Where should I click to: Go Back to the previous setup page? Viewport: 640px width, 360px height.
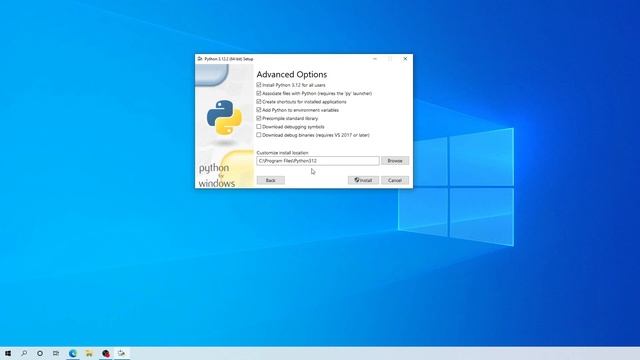pyautogui.click(x=271, y=180)
